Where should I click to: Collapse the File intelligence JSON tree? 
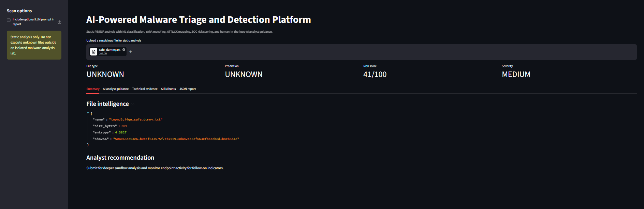point(88,113)
